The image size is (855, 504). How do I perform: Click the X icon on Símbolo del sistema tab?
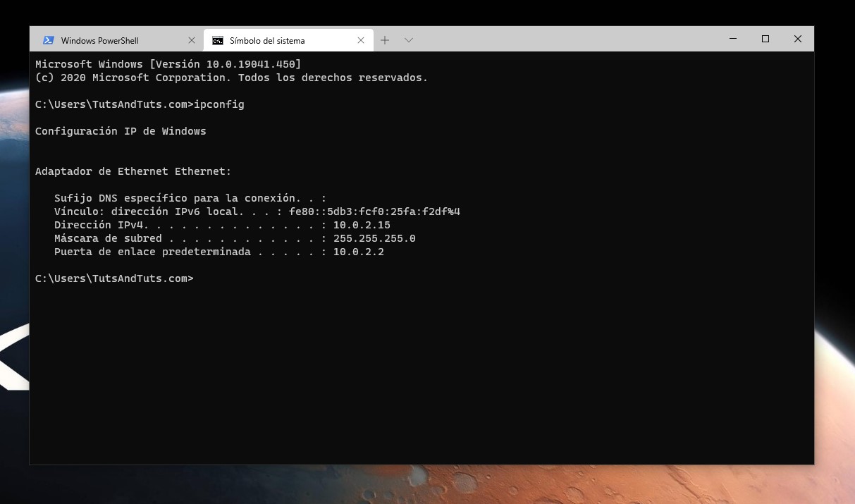point(361,40)
